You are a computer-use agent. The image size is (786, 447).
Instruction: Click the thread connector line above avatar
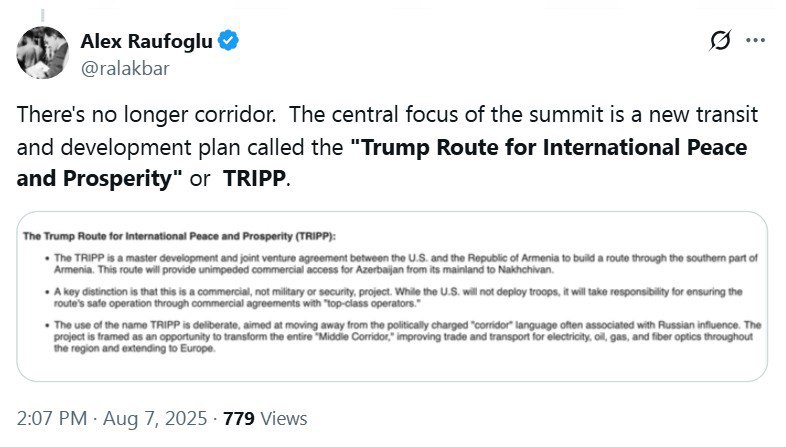click(x=43, y=15)
